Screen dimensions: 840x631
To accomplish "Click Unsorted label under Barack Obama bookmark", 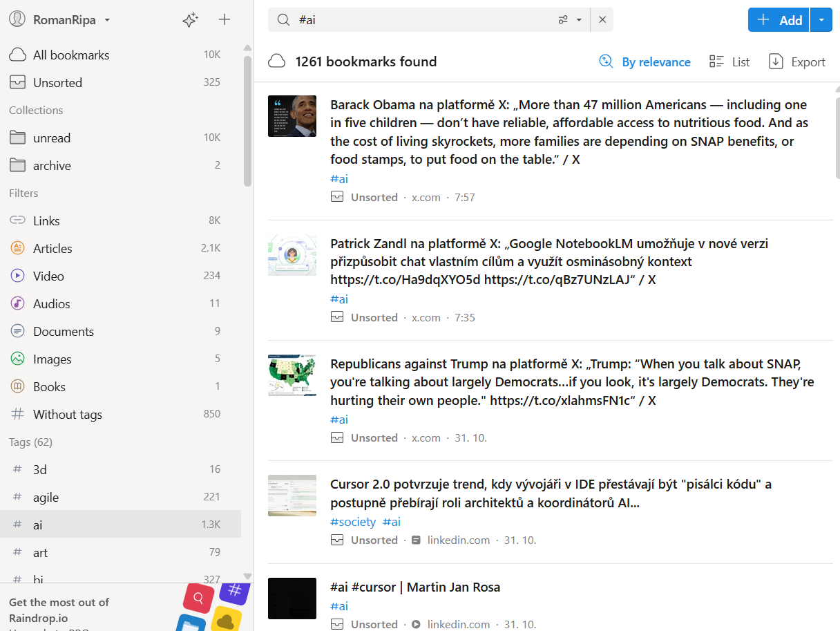I will pos(374,197).
